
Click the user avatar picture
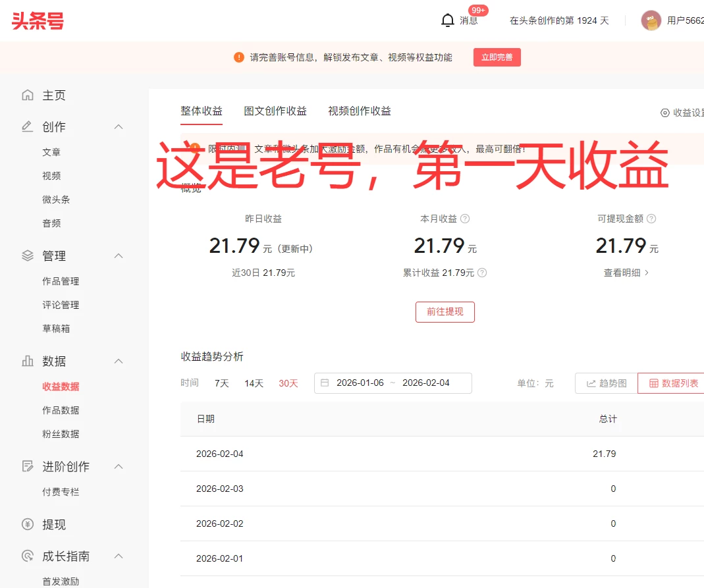[651, 20]
